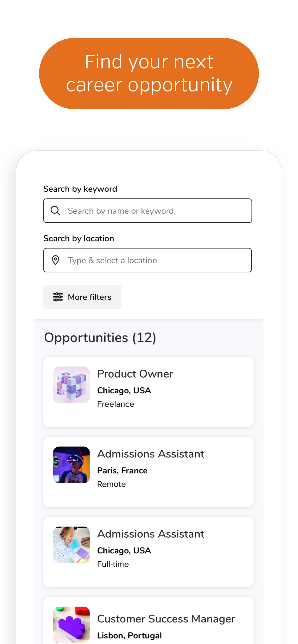Open the sticky notes thumbnail for Chicago job
Image resolution: width=298 pixels, height=644 pixels.
(71, 545)
